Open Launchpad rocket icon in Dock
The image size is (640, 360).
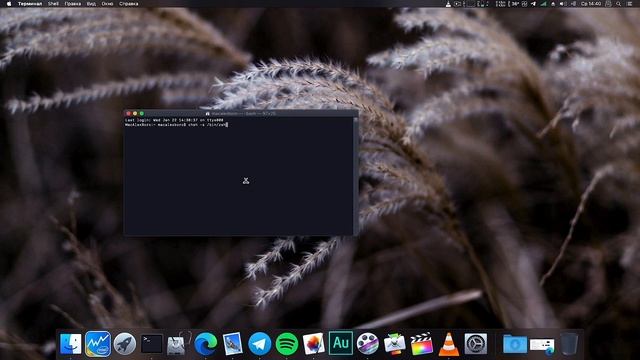tap(124, 344)
